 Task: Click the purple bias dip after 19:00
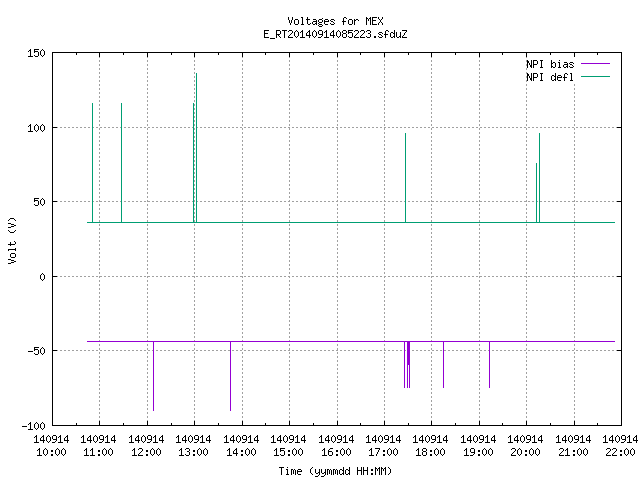[x=489, y=364]
